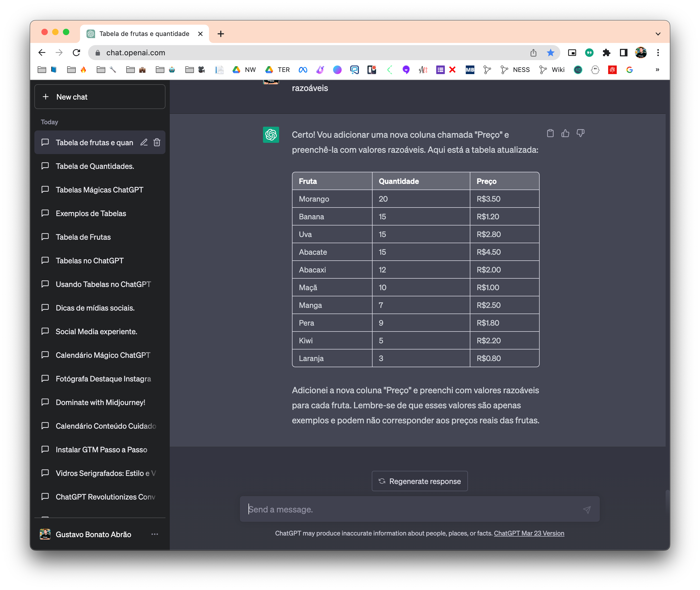The image size is (700, 590).
Task: Go back to previous page
Action: pos(42,53)
